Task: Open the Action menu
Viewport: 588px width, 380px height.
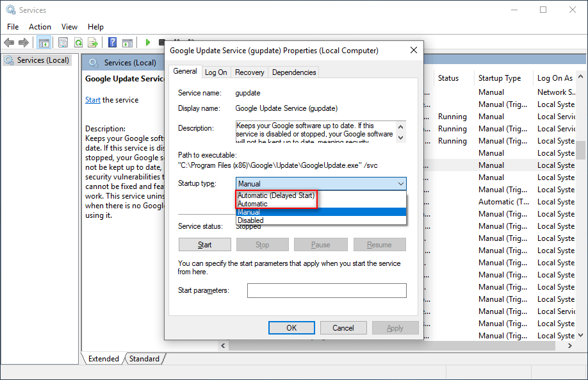Action: (x=40, y=27)
